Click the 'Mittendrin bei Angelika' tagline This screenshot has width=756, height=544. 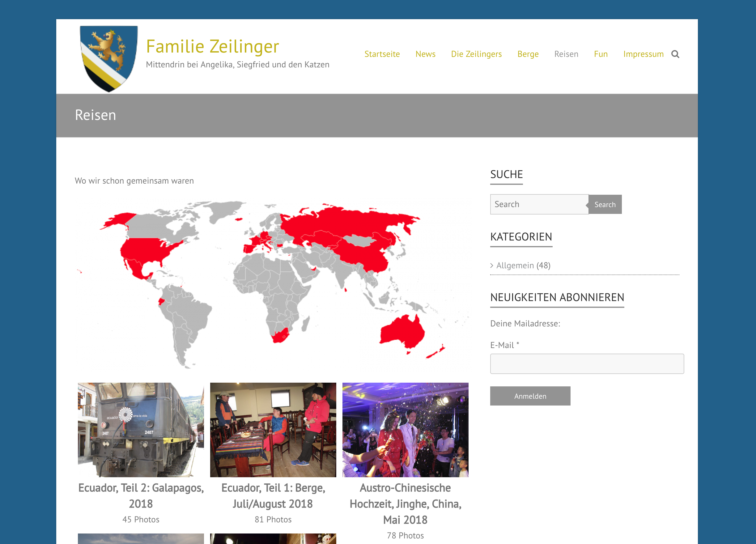click(x=238, y=65)
